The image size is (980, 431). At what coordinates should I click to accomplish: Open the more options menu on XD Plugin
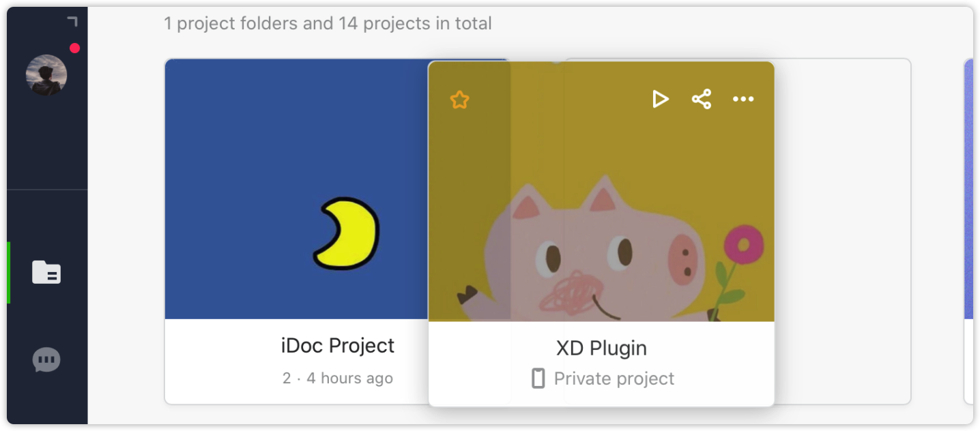pos(743,100)
